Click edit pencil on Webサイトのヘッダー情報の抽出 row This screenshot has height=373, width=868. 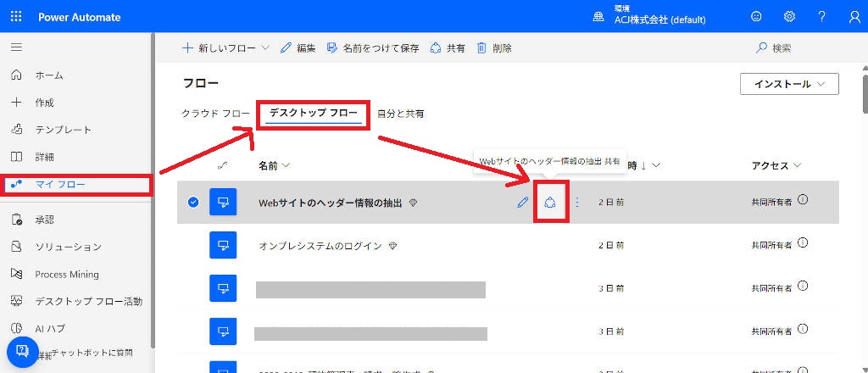pyautogui.click(x=522, y=203)
